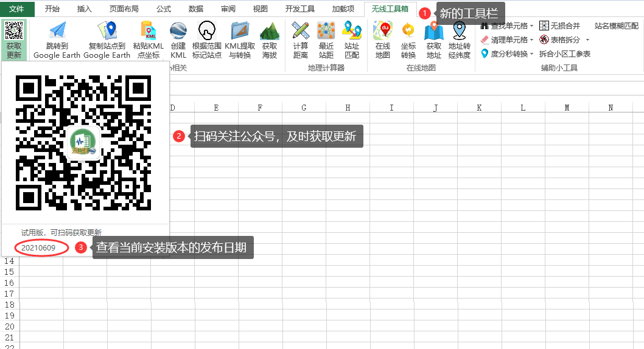Select column header K
The height and width of the screenshot is (349, 644).
pos(479,108)
